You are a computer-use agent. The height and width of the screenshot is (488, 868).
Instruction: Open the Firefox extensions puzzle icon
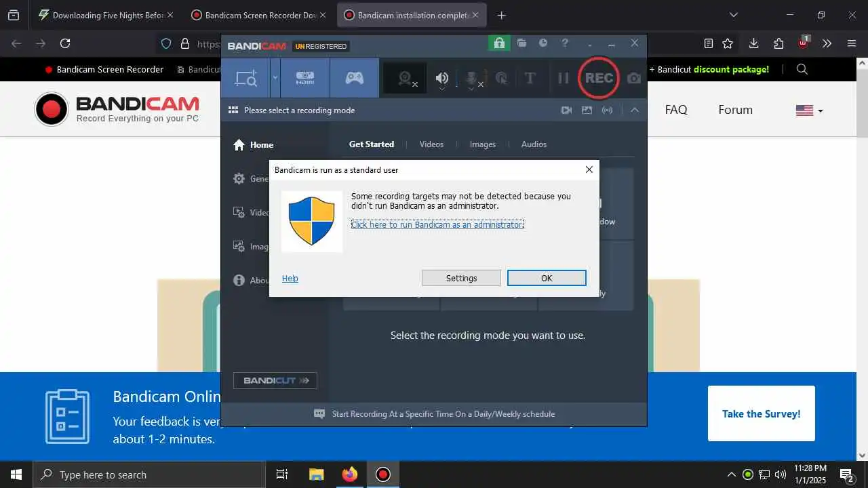click(x=778, y=43)
